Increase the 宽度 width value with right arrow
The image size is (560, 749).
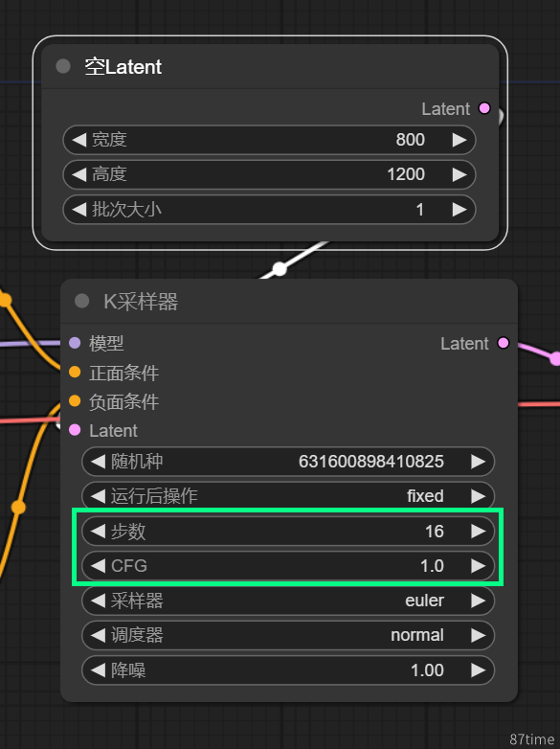pos(459,140)
